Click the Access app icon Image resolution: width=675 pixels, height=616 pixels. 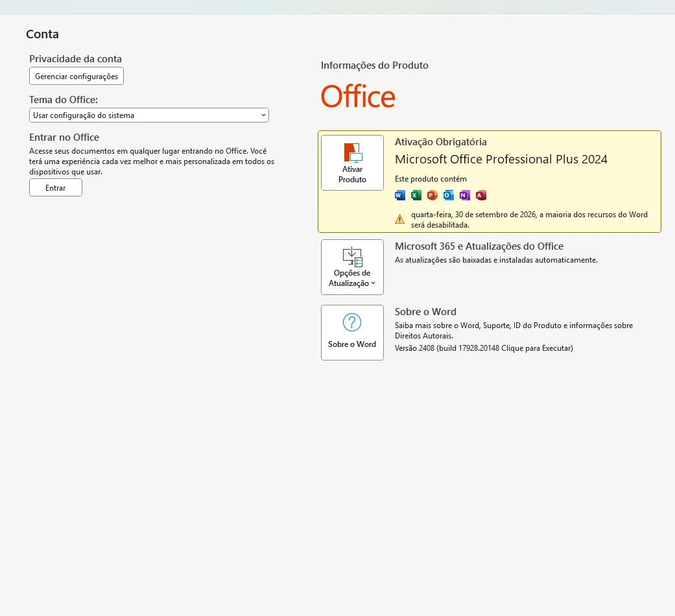(x=481, y=195)
